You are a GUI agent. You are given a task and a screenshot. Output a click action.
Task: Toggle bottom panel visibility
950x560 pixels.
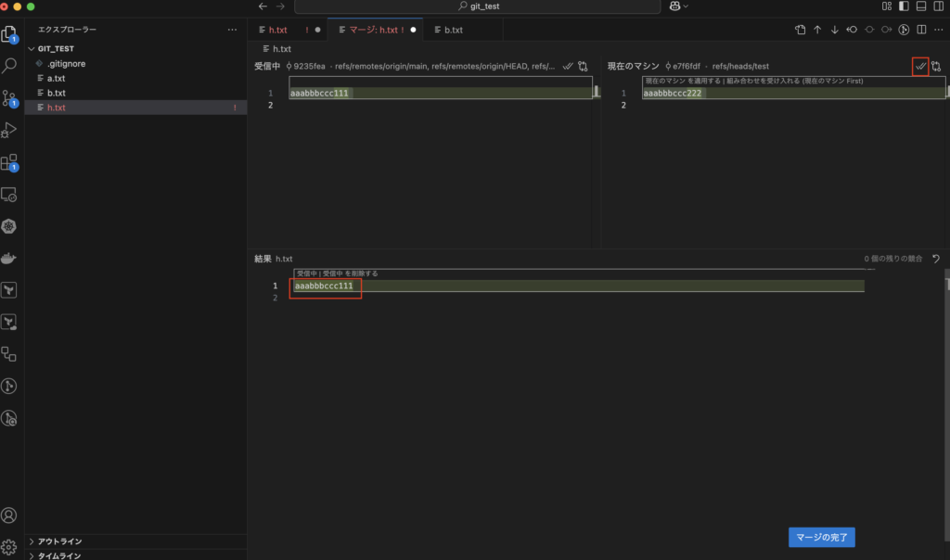[x=921, y=6]
